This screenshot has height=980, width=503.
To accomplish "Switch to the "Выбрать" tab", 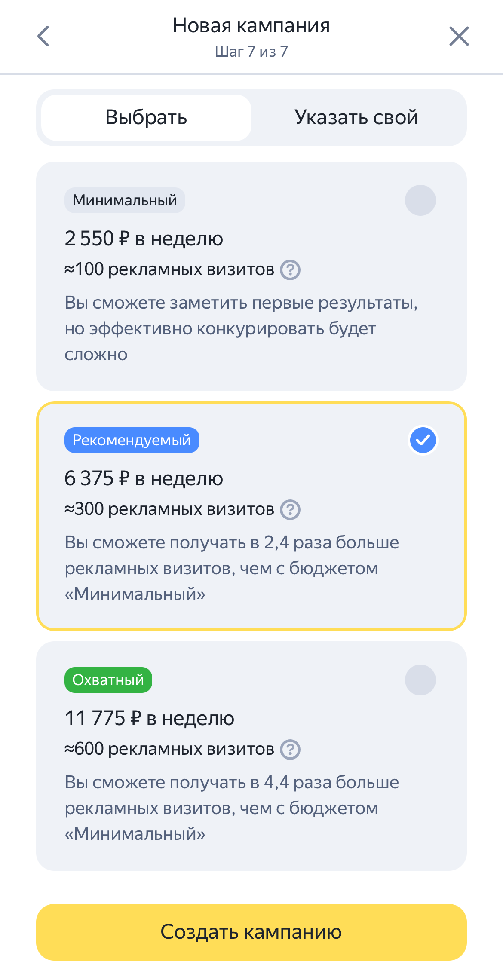I will (x=146, y=118).
